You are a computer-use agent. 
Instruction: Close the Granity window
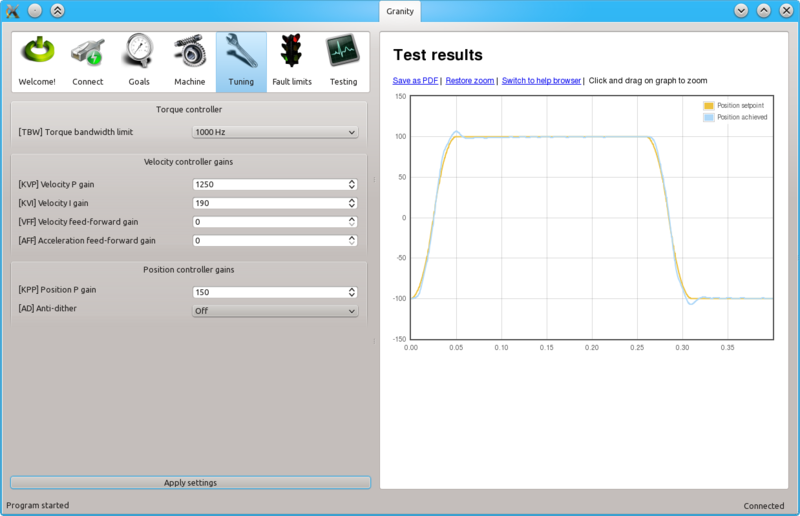tap(786, 10)
